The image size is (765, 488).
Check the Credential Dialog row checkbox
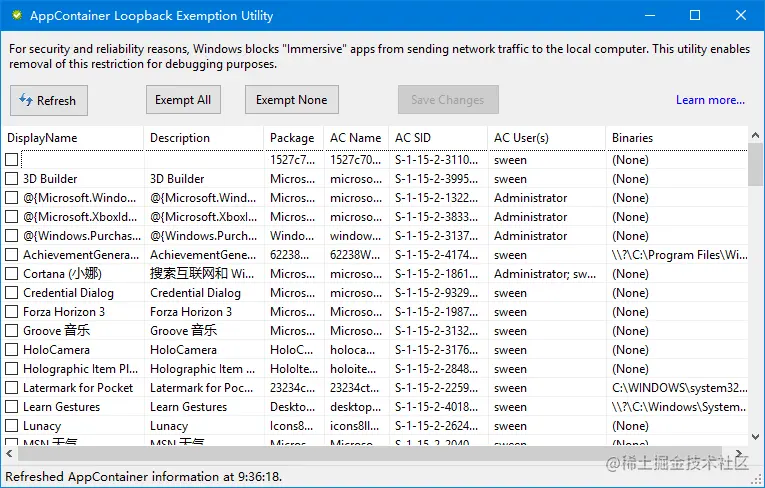(x=12, y=293)
